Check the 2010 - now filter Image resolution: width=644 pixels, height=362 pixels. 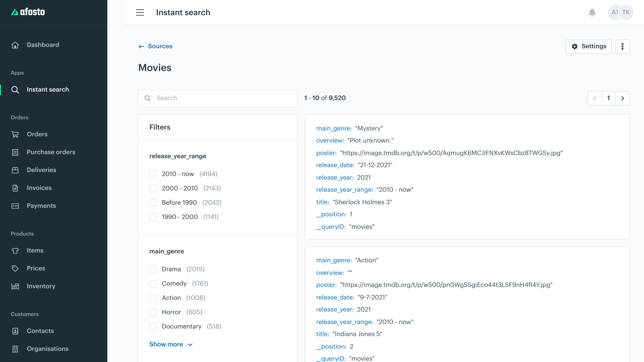coord(153,174)
